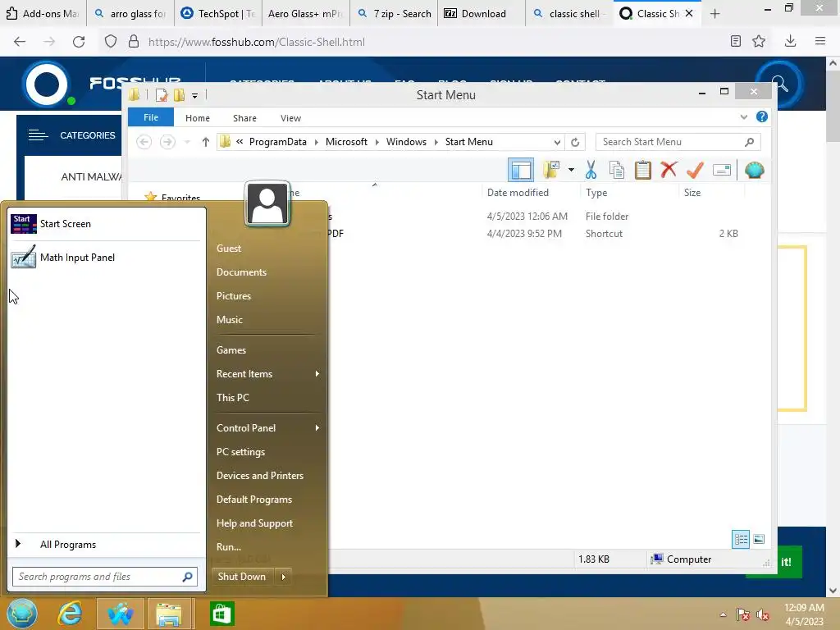Open the Share ribbon tab
The height and width of the screenshot is (630, 840).
pyautogui.click(x=244, y=118)
